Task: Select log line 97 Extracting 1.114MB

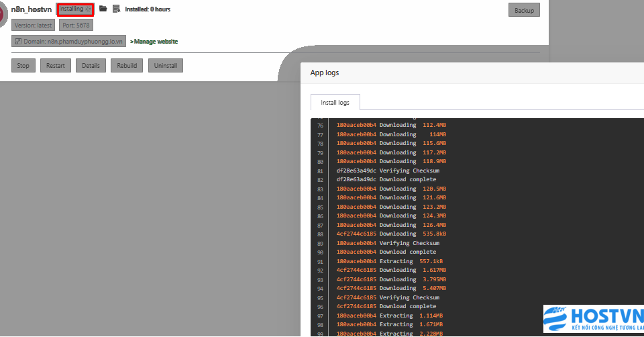Action: click(x=390, y=316)
